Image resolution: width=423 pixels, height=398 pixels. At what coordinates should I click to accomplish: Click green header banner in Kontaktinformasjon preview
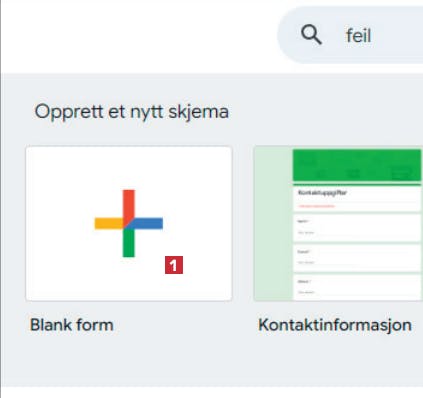pyautogui.click(x=357, y=165)
